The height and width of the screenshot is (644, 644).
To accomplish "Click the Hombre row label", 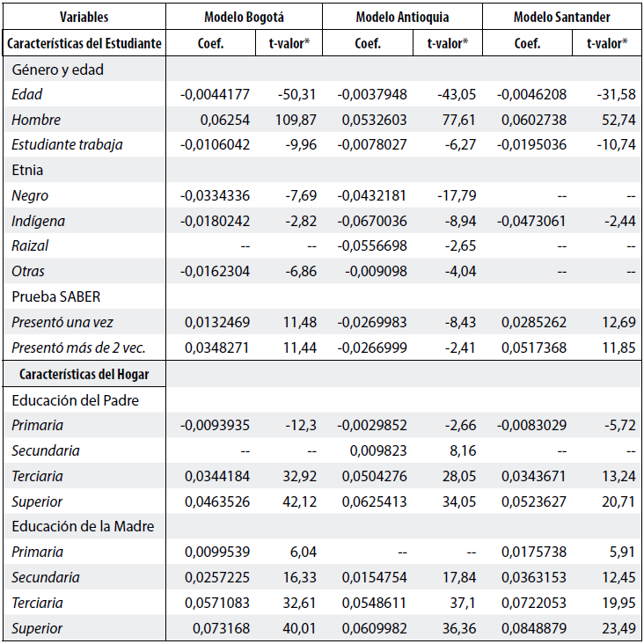I will (x=36, y=120).
